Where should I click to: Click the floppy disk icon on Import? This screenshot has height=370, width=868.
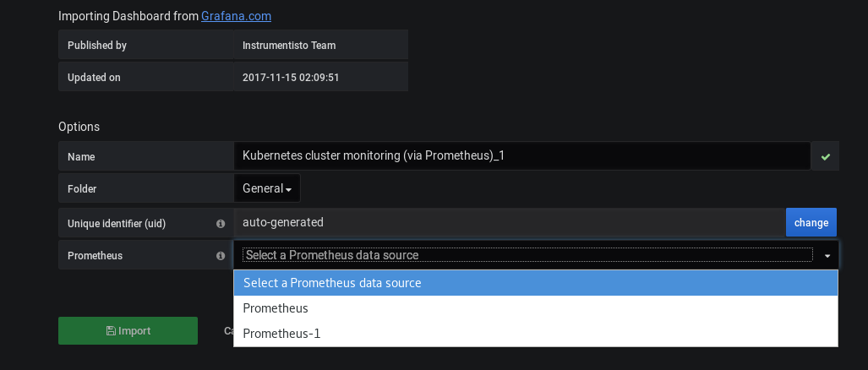111,331
